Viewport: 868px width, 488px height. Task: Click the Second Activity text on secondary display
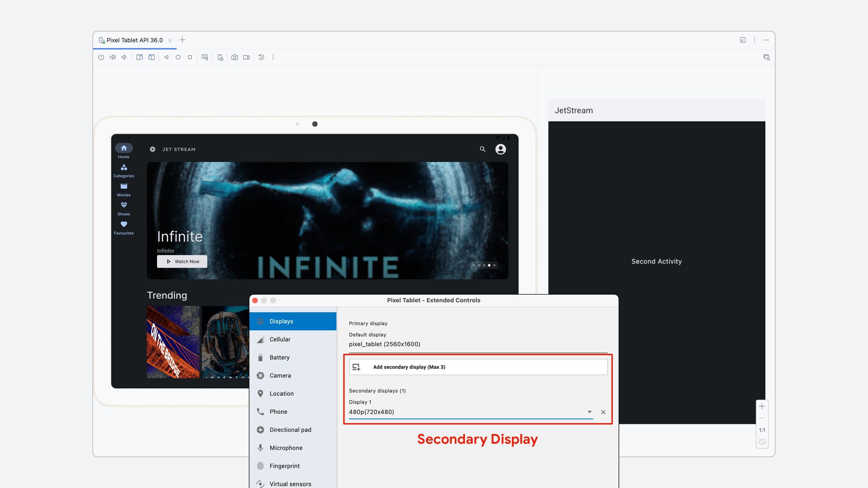click(x=656, y=262)
